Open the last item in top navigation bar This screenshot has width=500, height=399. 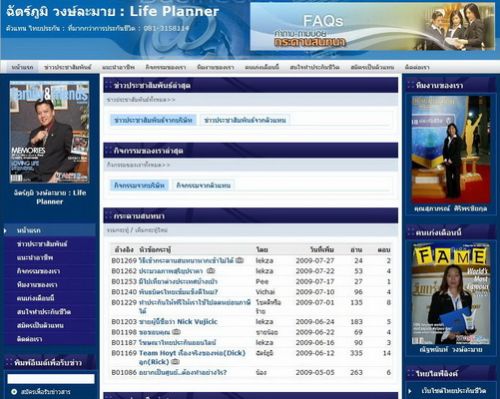click(x=417, y=67)
